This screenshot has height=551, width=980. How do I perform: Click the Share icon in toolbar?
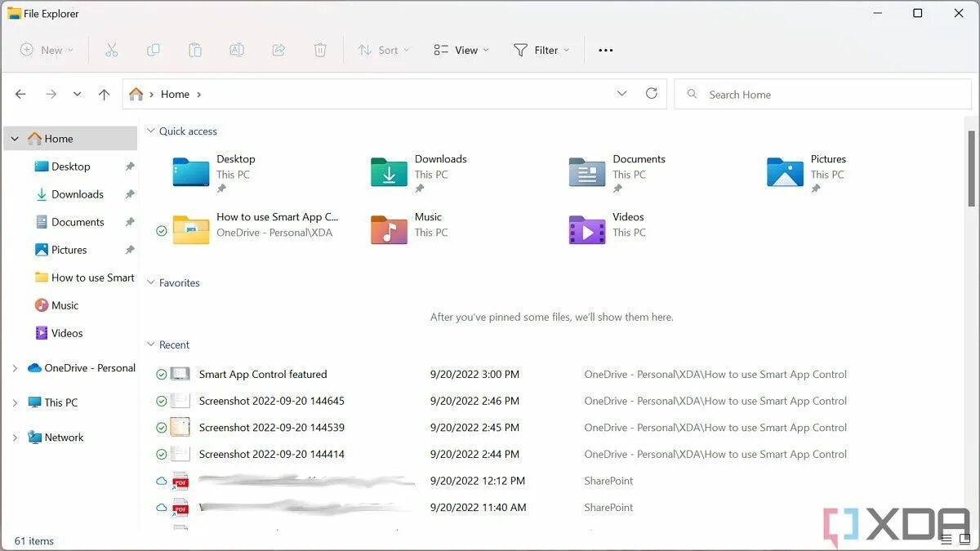278,50
